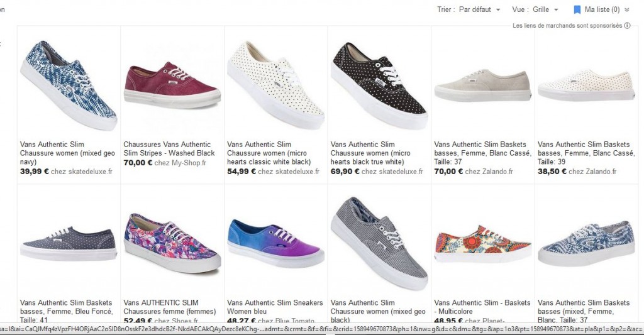
Task: Open the Chaussures Vans Authentic Slim Stripes link
Action: click(169, 148)
